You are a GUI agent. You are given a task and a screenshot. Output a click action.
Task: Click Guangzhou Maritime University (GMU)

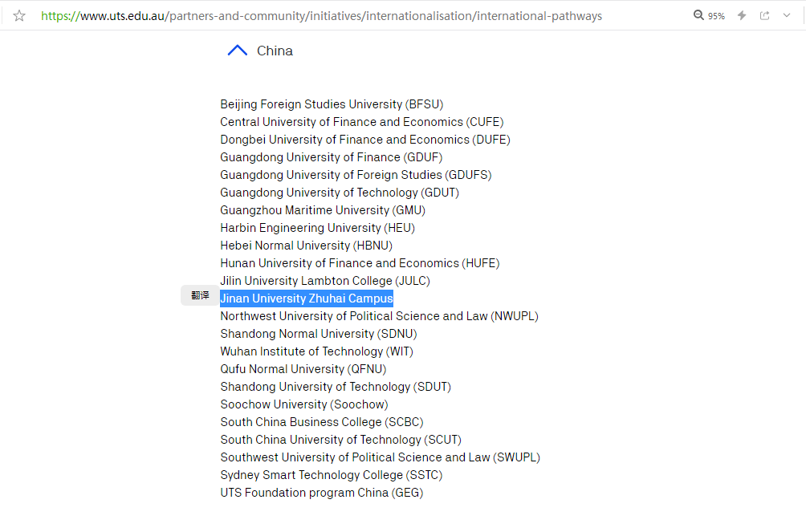point(323,210)
